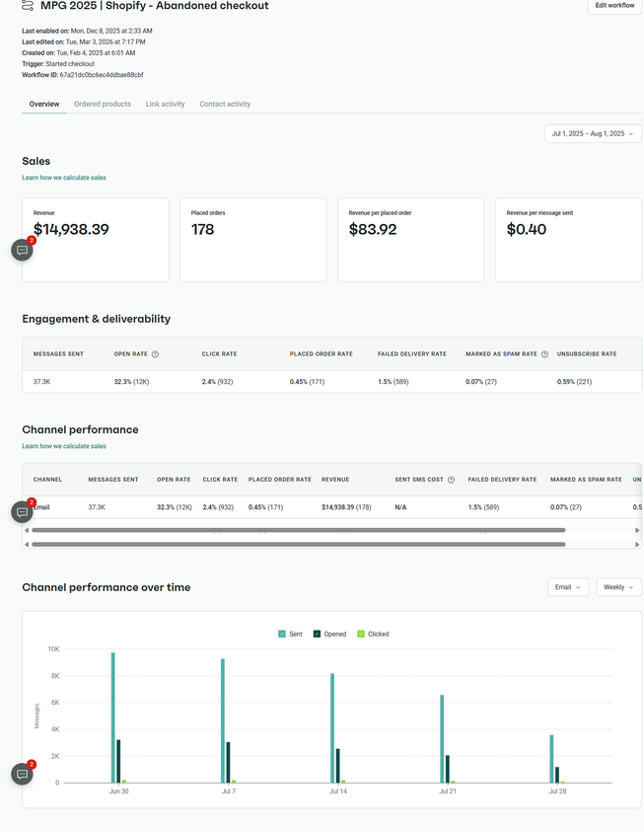Image resolution: width=644 pixels, height=832 pixels.
Task: Open the Jul 1 – Aug 1 date range selector
Action: tap(592, 133)
